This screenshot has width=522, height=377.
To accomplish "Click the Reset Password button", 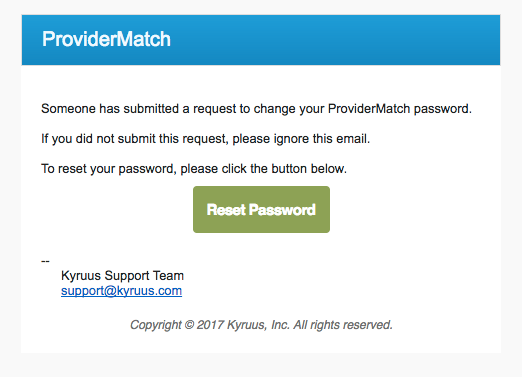I will [x=261, y=209].
